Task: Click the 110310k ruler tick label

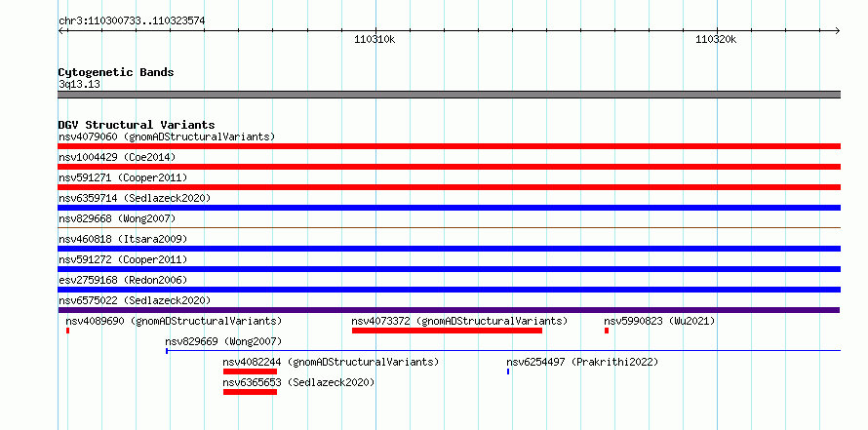Action: (x=375, y=39)
